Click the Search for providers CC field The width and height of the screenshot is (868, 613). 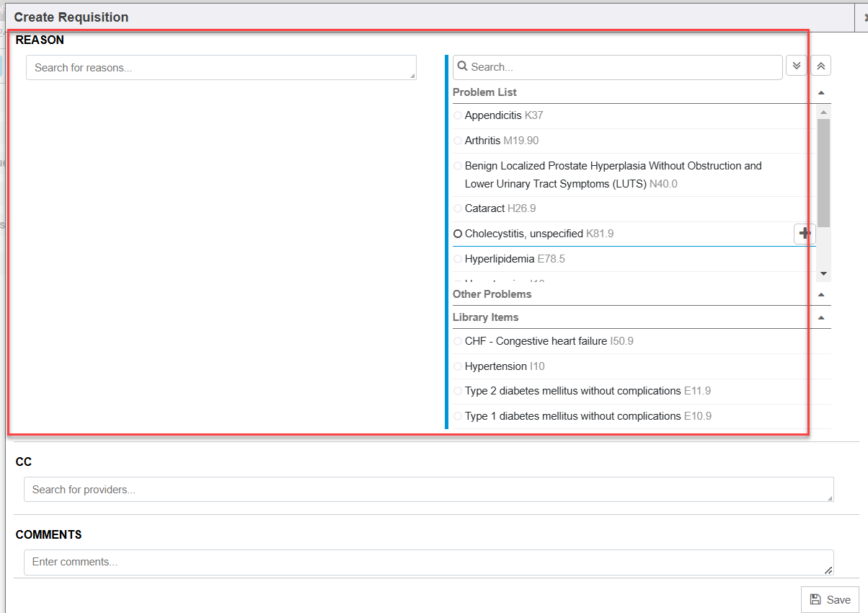click(x=428, y=490)
